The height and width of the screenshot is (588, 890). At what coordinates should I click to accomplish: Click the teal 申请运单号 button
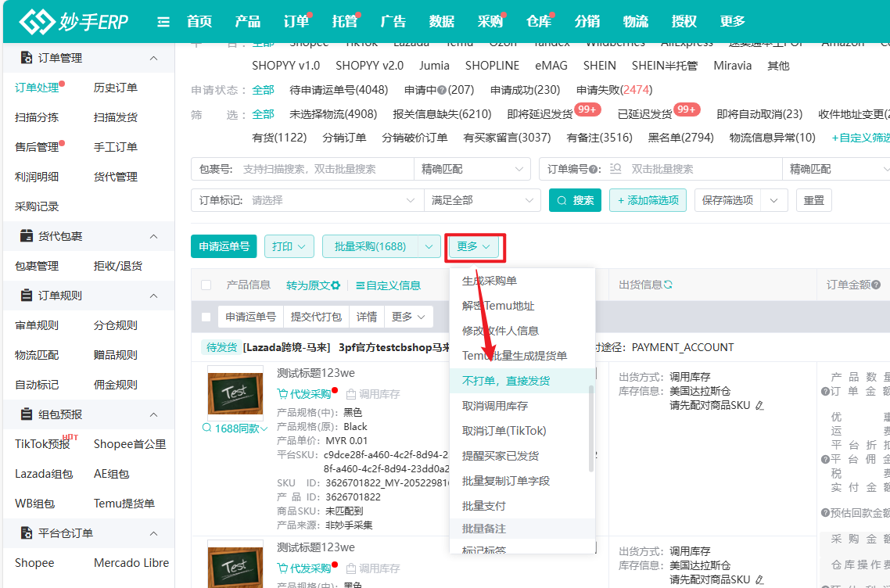coord(224,246)
